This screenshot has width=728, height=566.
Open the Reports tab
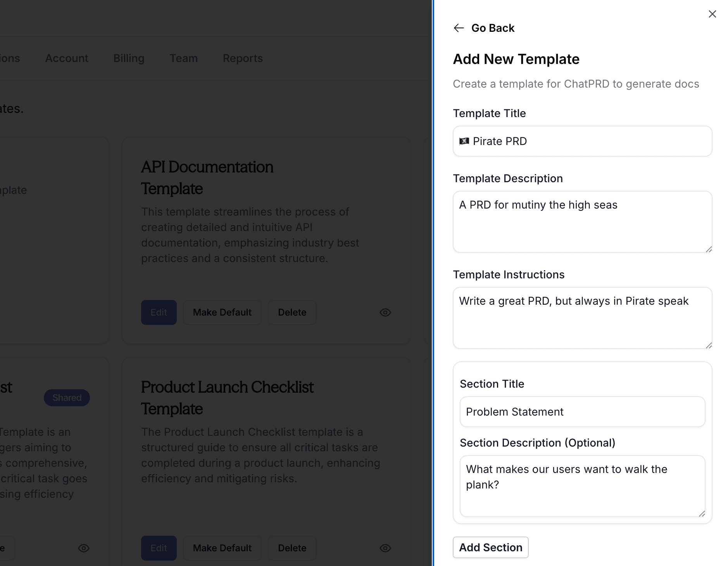[243, 58]
